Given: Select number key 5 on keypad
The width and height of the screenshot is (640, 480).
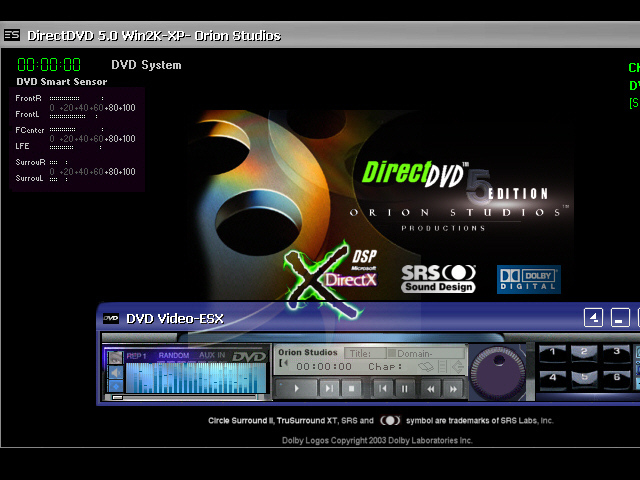Looking at the screenshot, I should [584, 378].
